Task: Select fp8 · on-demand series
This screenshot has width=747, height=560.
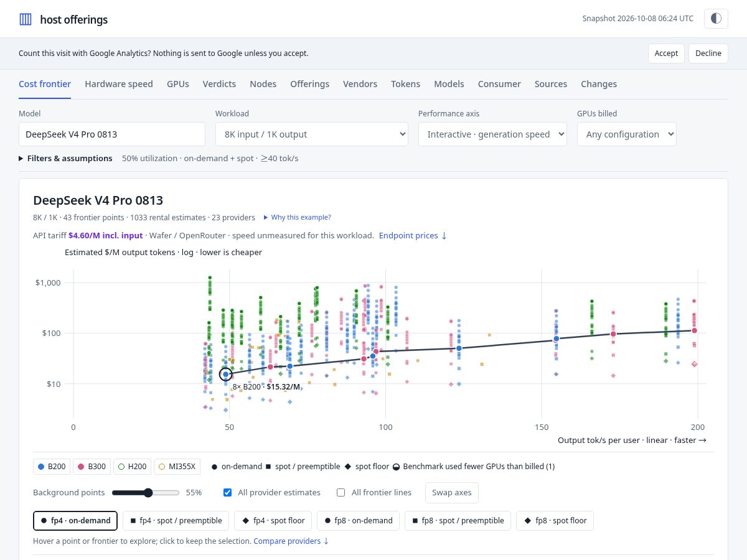Action: pos(358,521)
